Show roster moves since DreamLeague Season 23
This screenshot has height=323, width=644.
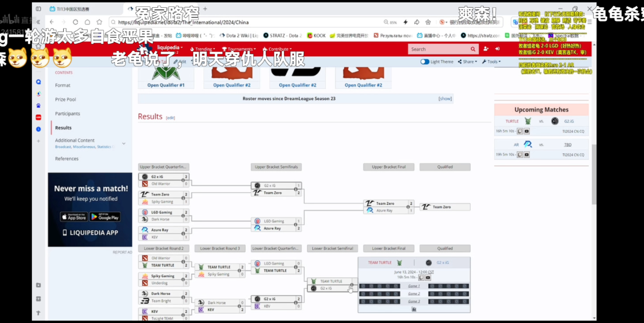pyautogui.click(x=445, y=99)
